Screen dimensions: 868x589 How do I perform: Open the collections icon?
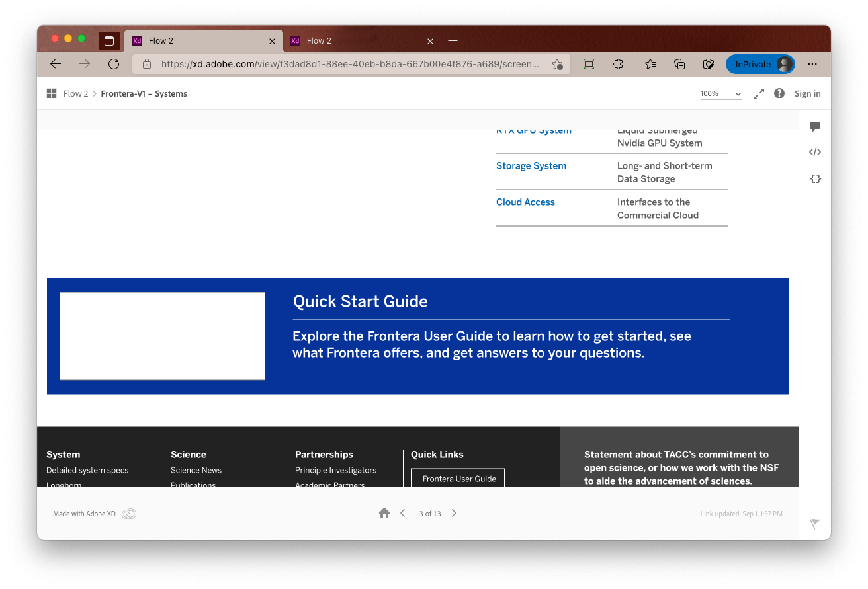click(679, 64)
